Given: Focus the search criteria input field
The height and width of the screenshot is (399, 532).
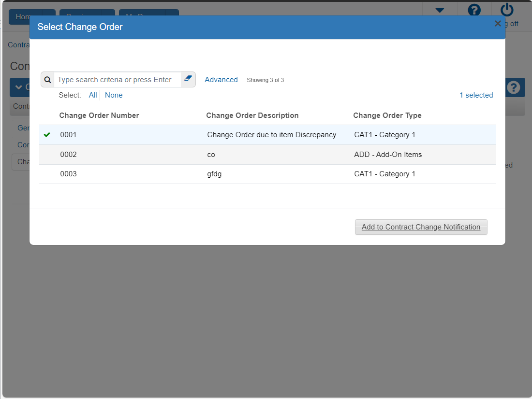Looking at the screenshot, I should 118,80.
